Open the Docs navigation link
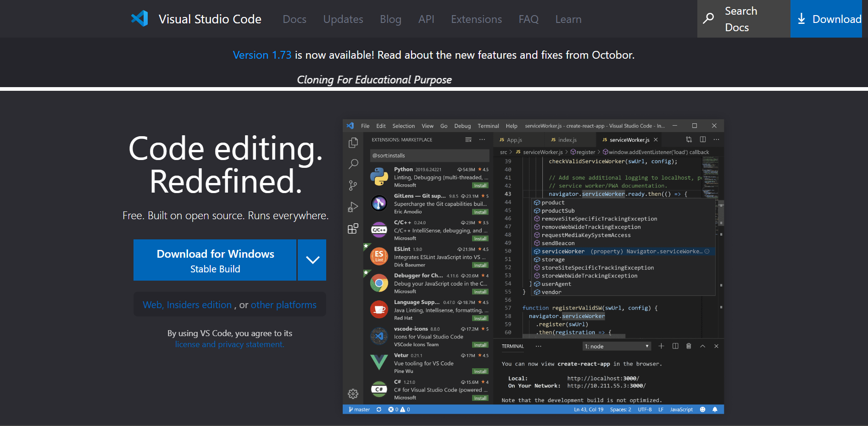Viewport: 868px width, 426px height. 295,19
